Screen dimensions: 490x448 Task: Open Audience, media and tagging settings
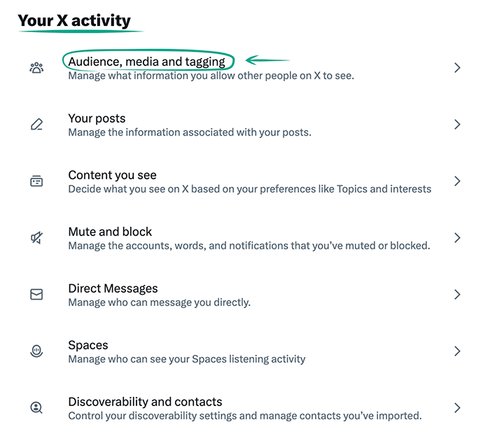[x=147, y=62]
